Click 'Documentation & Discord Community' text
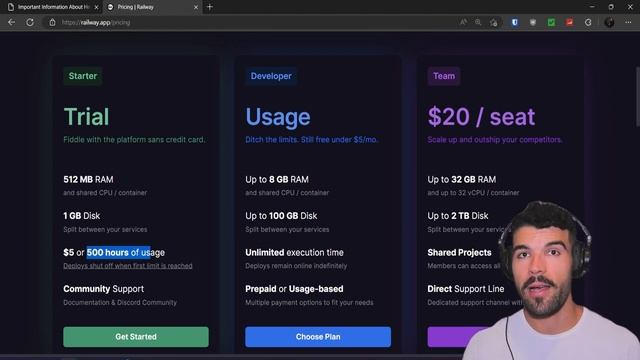 click(120, 302)
